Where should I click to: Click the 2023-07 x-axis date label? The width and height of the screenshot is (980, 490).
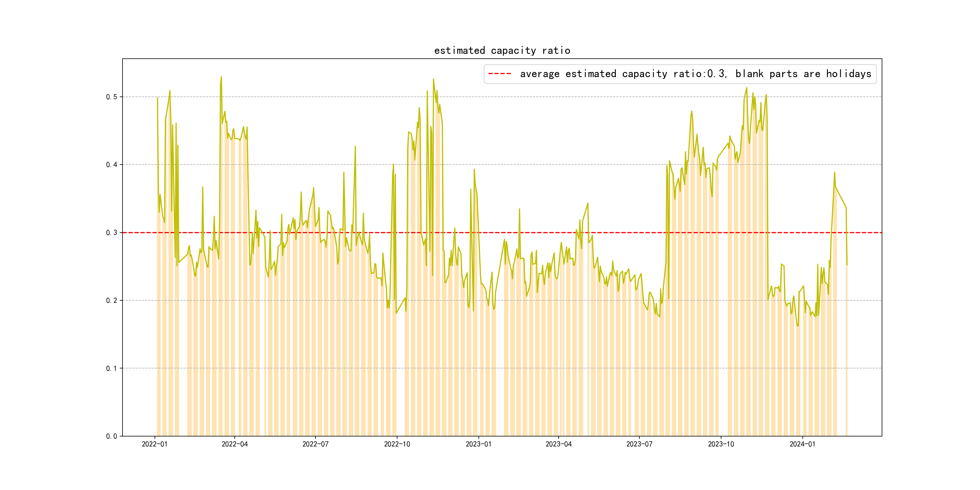point(639,444)
